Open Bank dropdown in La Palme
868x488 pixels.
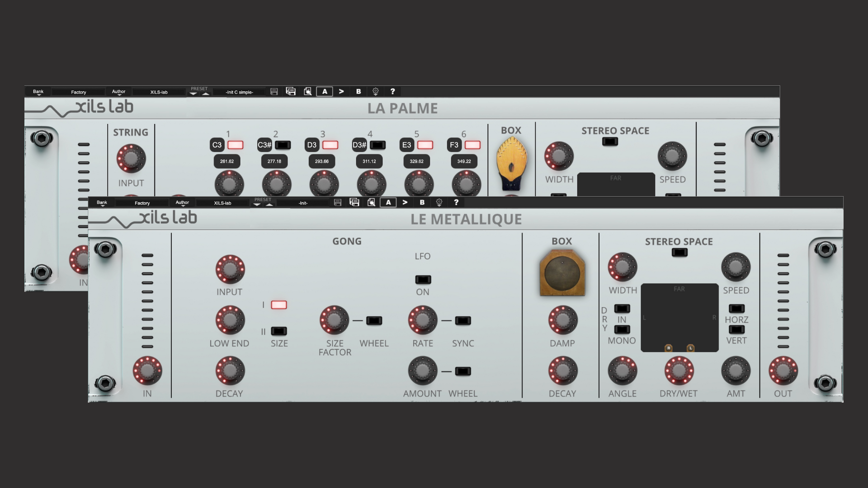click(38, 92)
